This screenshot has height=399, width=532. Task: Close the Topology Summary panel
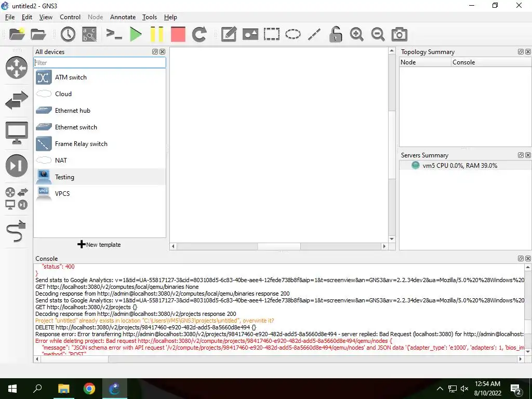[x=528, y=51]
